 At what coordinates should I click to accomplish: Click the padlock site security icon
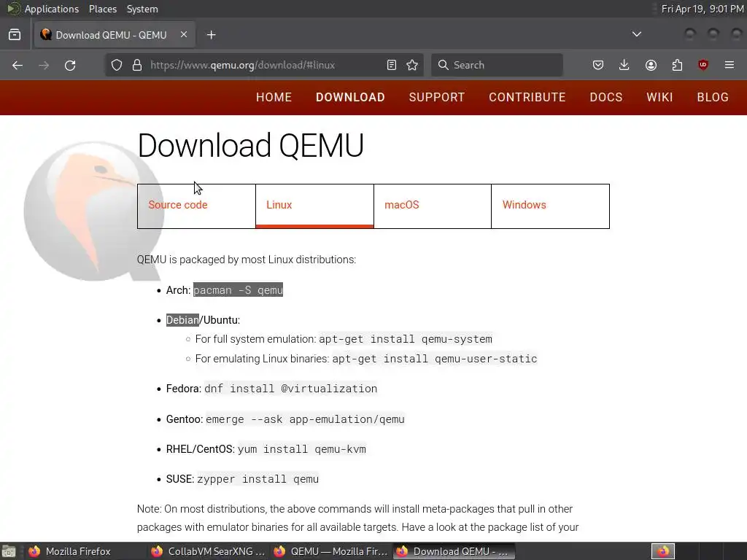click(137, 65)
